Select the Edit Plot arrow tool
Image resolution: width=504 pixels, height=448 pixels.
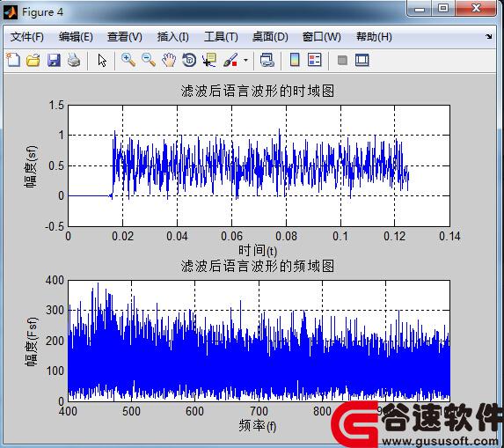tap(102, 60)
